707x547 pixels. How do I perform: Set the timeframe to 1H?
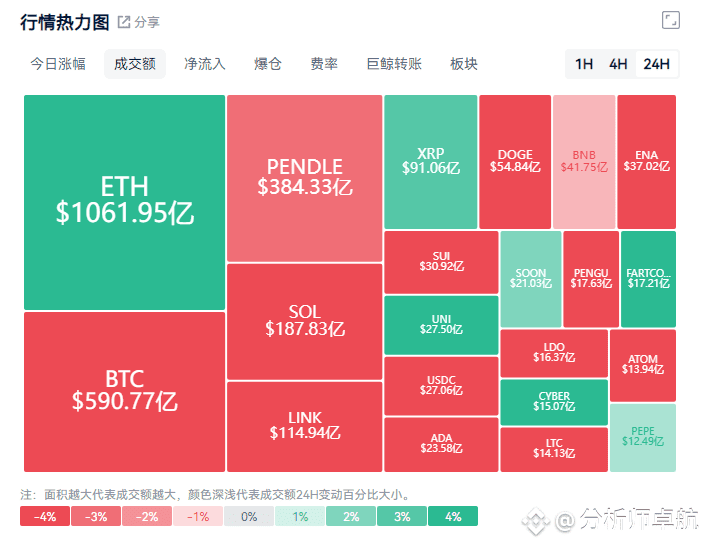point(584,64)
